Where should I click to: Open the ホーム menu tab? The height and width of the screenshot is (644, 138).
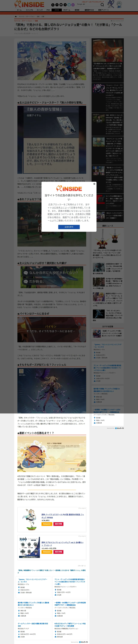tap(19, 10)
